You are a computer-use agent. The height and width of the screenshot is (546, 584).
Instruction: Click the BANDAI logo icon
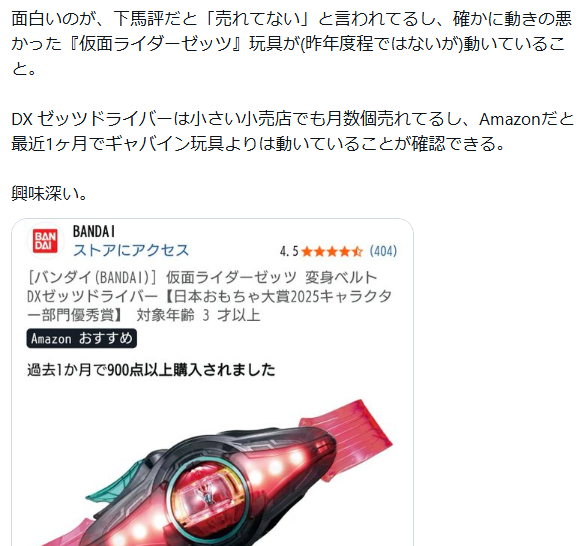click(x=45, y=241)
